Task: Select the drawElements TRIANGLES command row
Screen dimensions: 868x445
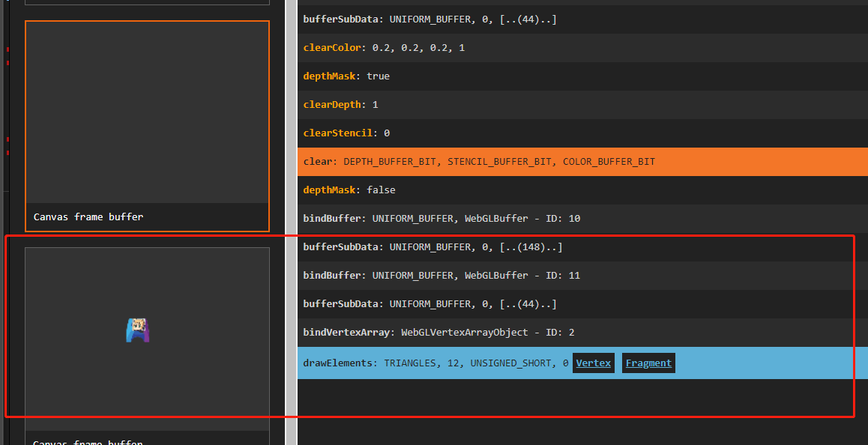Action: tap(582, 363)
